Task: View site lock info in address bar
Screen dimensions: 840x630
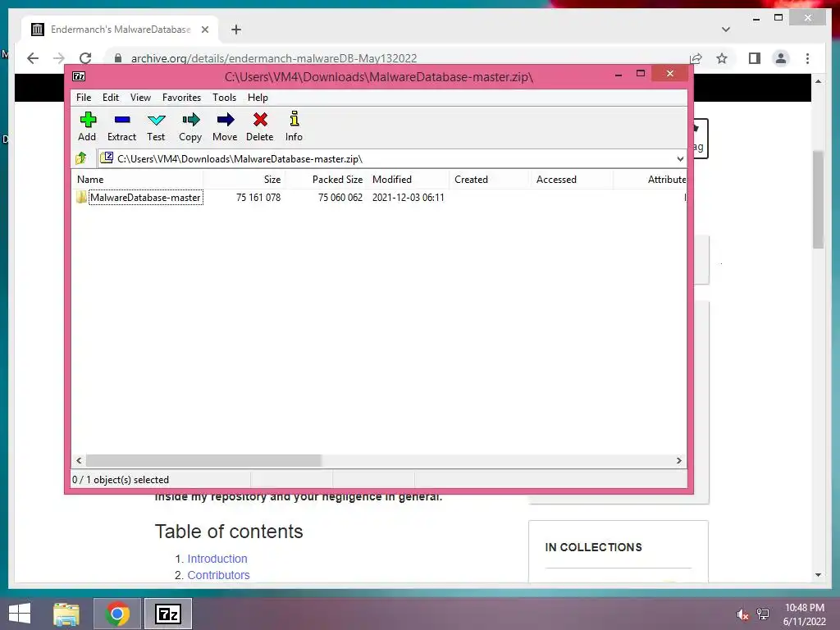Action: coord(118,58)
